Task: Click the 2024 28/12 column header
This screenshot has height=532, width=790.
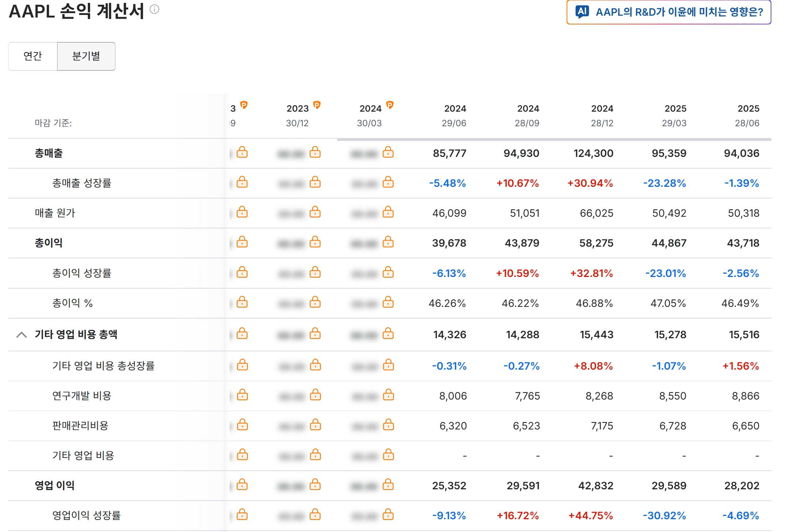Action: click(602, 116)
